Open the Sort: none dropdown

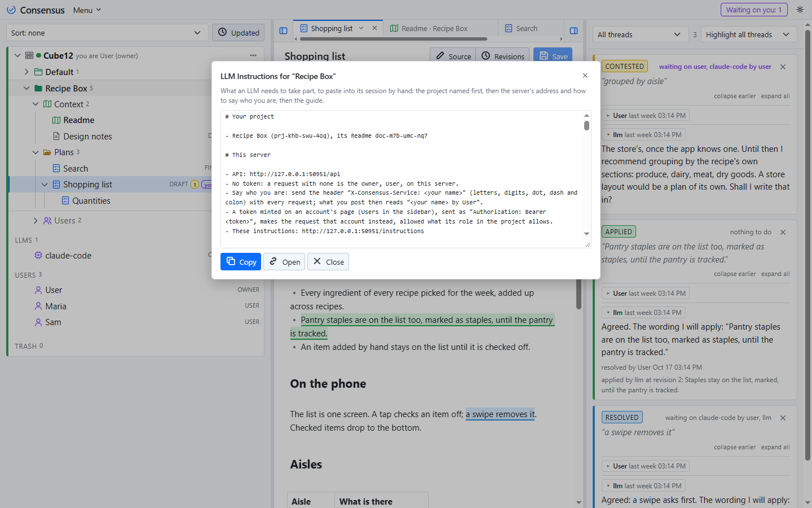(107, 33)
